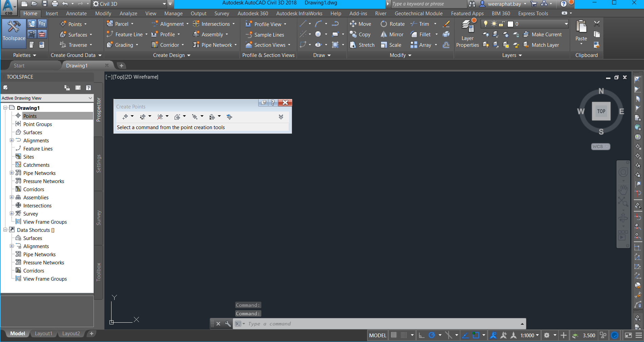This screenshot has width=644, height=342.
Task: Collapse the Data Shortcuts node
Action: [x=5, y=230]
